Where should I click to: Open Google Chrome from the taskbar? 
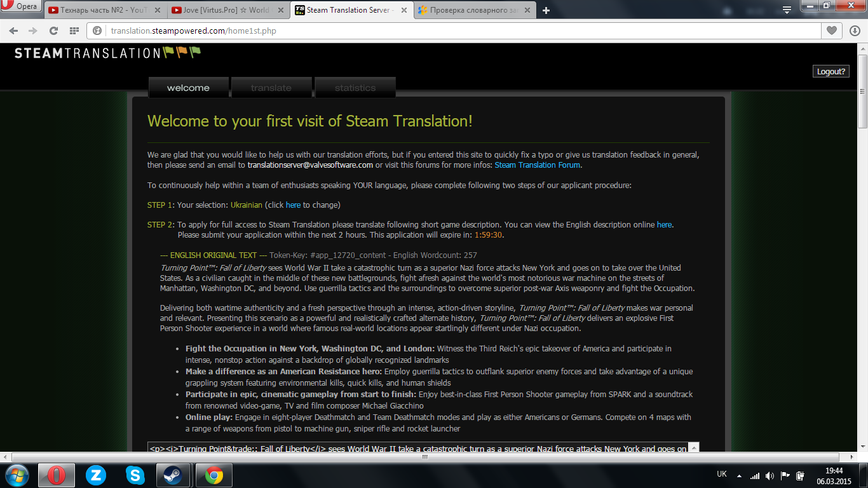(x=214, y=475)
